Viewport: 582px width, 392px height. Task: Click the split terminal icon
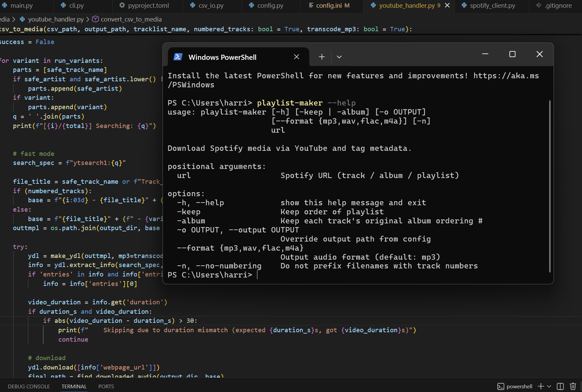click(560, 386)
